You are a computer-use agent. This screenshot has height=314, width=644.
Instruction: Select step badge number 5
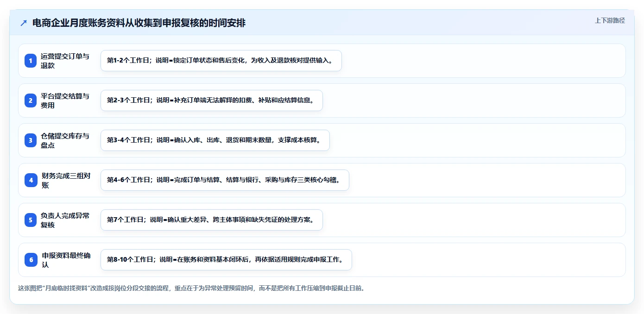coord(31,220)
